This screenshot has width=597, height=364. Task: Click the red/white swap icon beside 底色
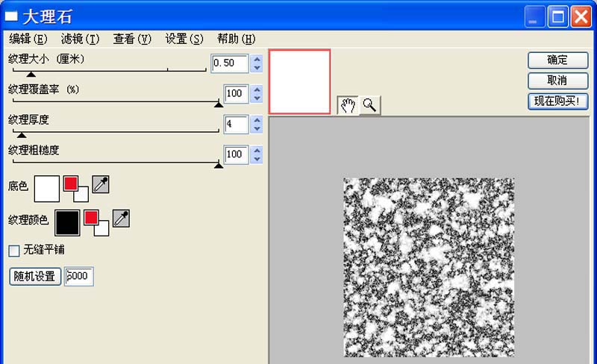pyautogui.click(x=76, y=188)
